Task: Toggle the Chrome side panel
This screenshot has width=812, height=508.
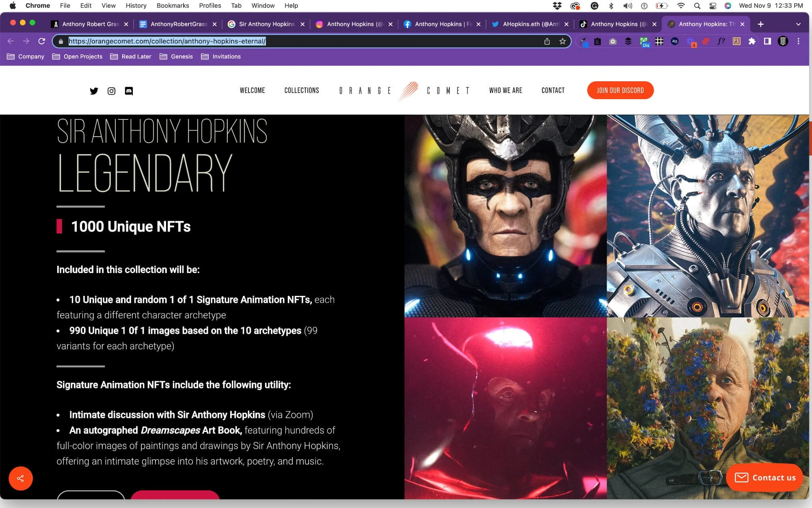Action: 767,41
